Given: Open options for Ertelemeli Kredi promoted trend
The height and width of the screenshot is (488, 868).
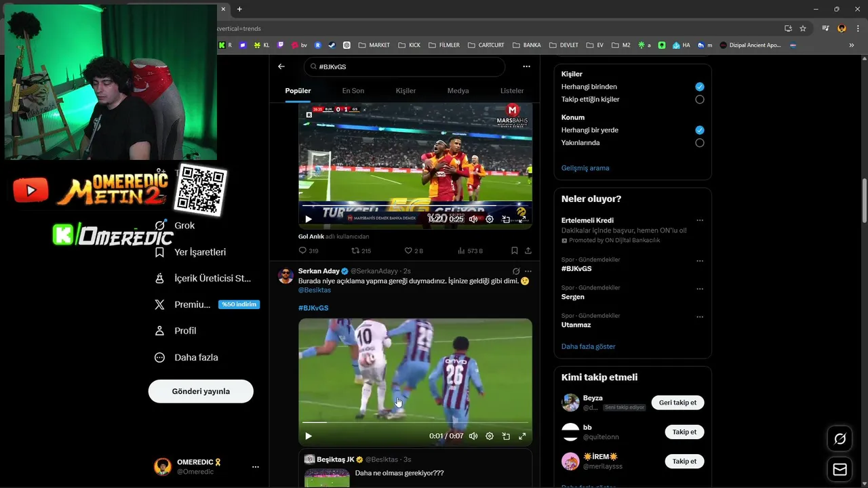Looking at the screenshot, I should click(700, 220).
